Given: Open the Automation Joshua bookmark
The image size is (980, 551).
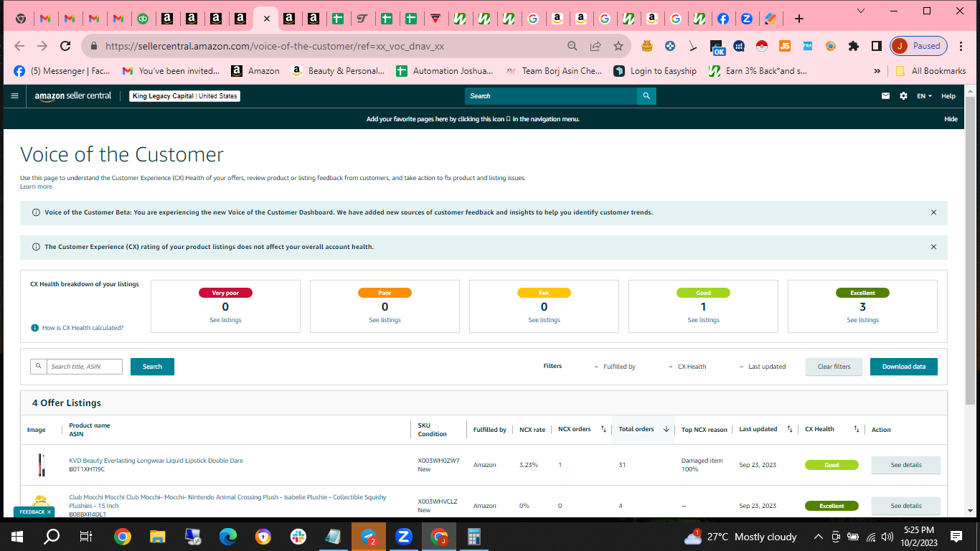Looking at the screenshot, I should [445, 71].
